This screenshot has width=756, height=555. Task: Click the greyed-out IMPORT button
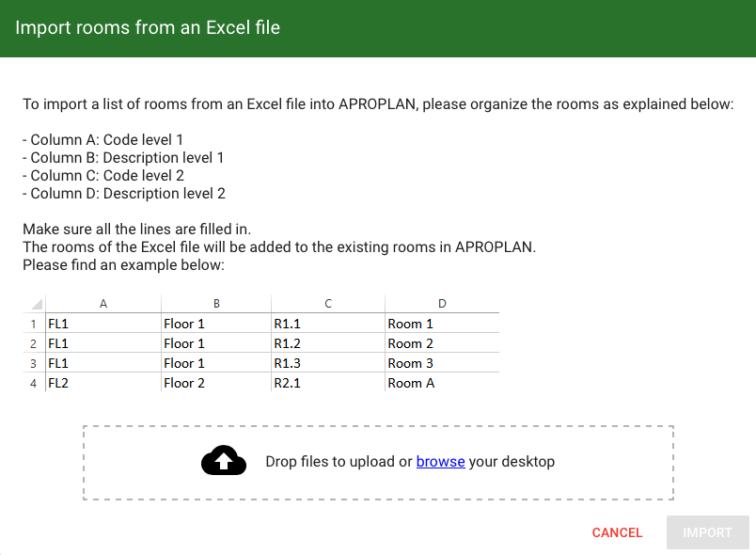point(707,532)
